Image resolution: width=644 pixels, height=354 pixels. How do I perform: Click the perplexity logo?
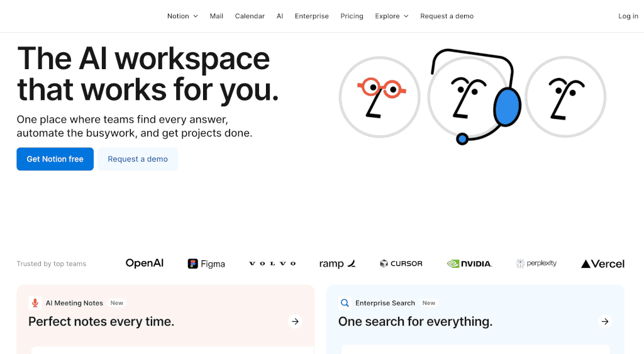pyautogui.click(x=536, y=263)
